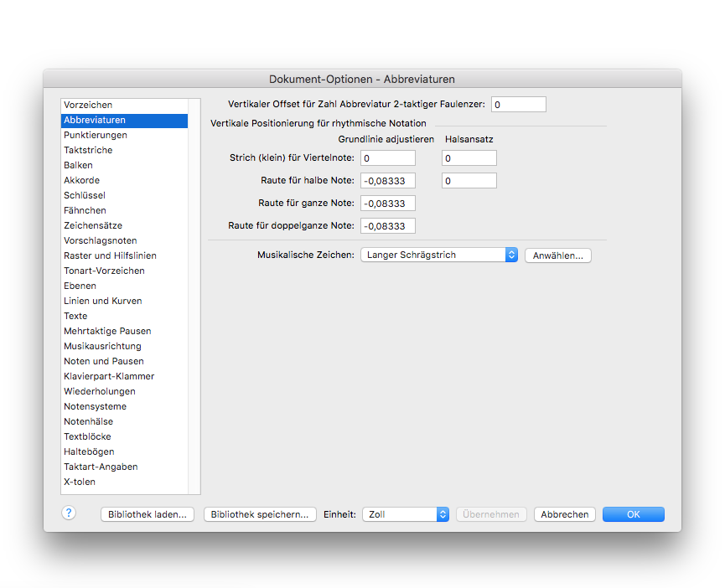The image size is (725, 588).
Task: Click the blue help question mark icon
Action: click(69, 513)
